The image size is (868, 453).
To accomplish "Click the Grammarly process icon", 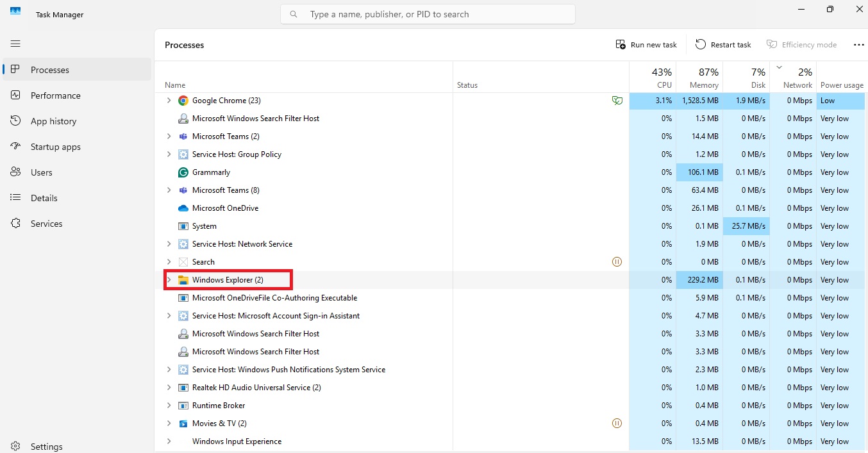I will (183, 172).
